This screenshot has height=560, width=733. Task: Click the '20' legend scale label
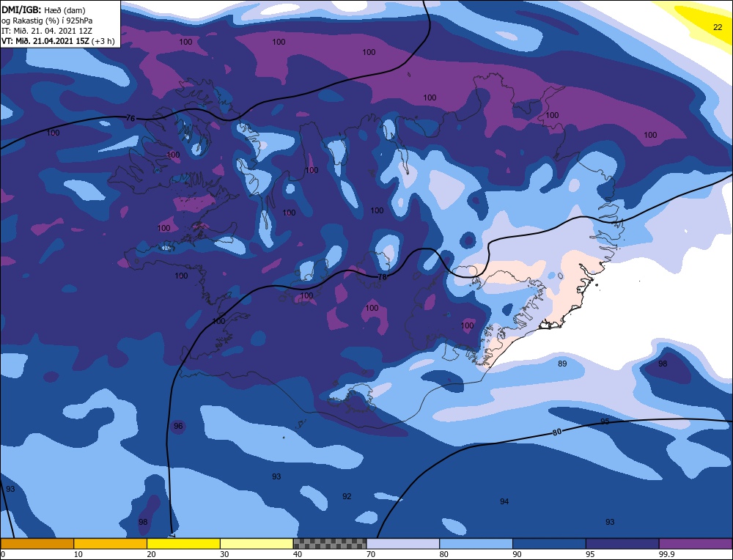151,554
